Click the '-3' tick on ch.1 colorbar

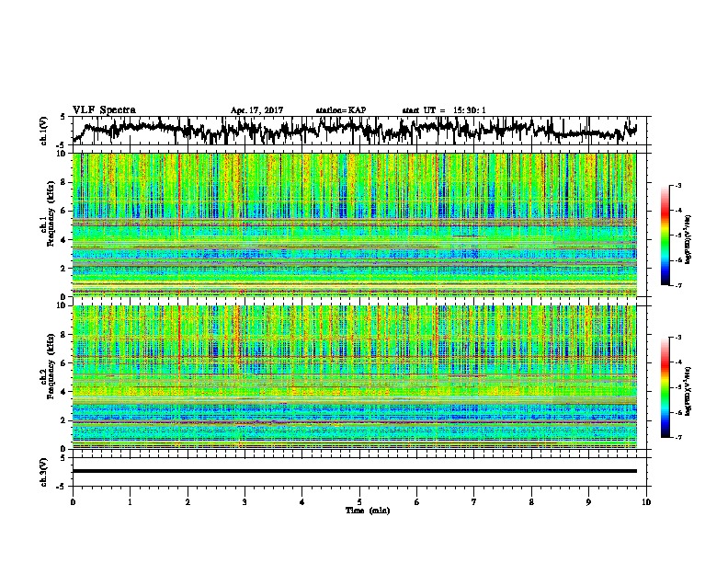tap(678, 185)
